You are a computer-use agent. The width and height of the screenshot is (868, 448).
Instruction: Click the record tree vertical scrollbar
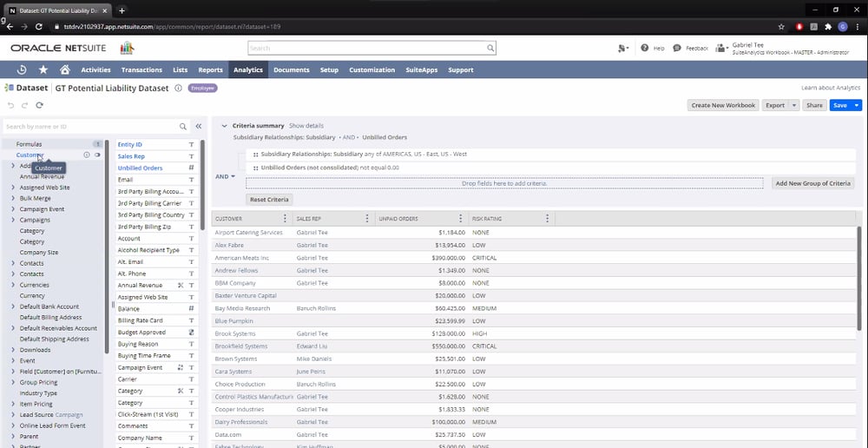tap(107, 247)
